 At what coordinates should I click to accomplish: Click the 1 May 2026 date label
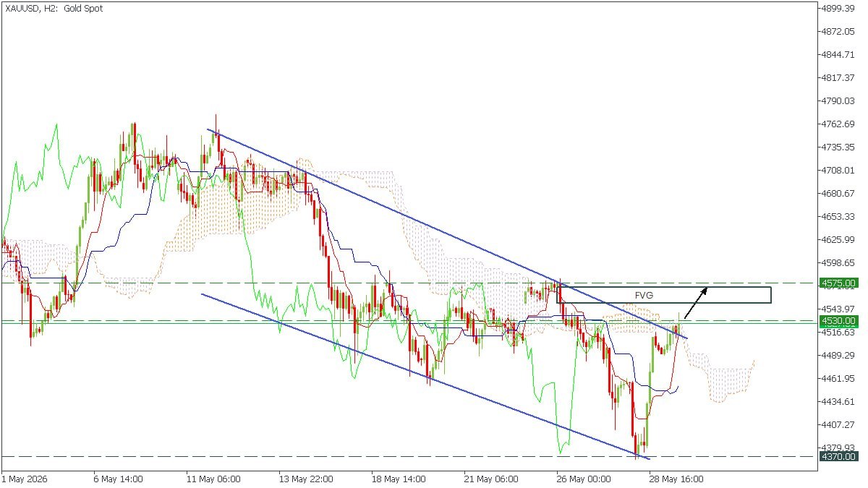pyautogui.click(x=25, y=479)
